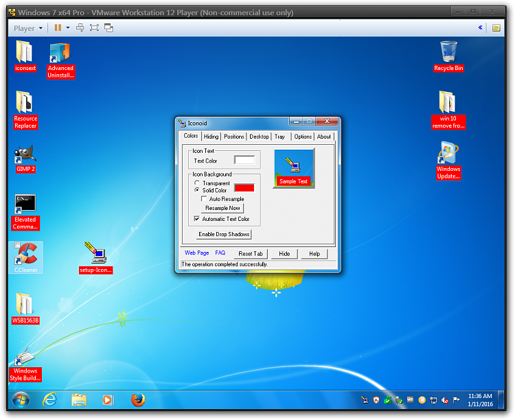Click the Iconoid window title bar
515x420 pixels.
coord(233,123)
